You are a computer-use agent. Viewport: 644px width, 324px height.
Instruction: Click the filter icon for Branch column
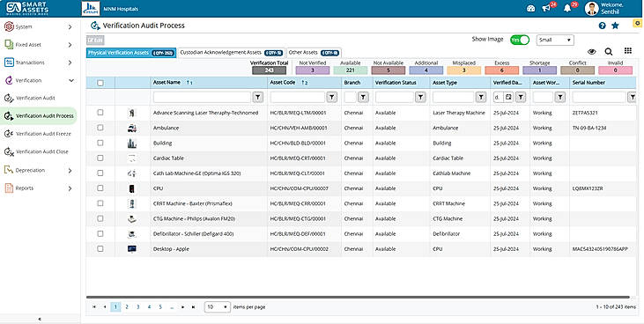[363, 97]
